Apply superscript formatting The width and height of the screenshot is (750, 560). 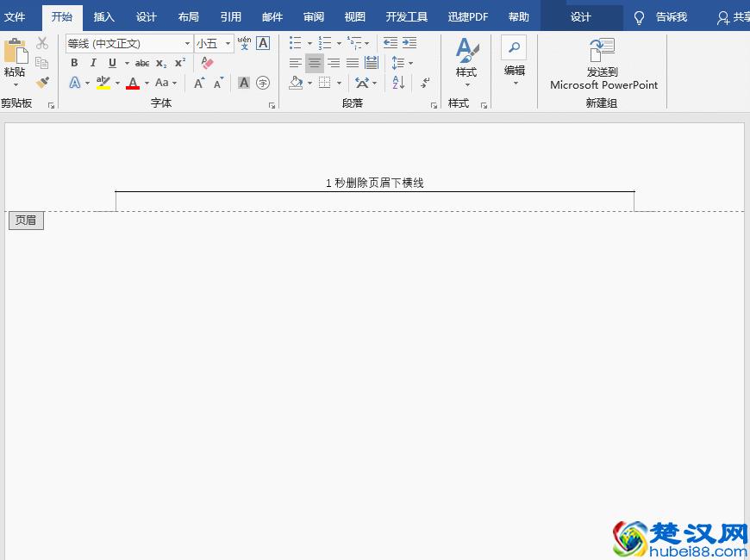(x=178, y=63)
